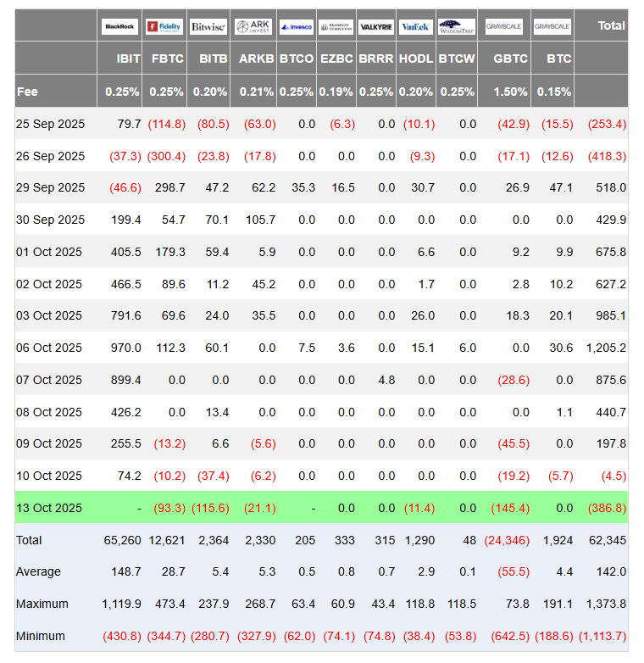Click the (300.4) FBTC outflow value
This screenshot has width=644, height=663.
click(166, 156)
